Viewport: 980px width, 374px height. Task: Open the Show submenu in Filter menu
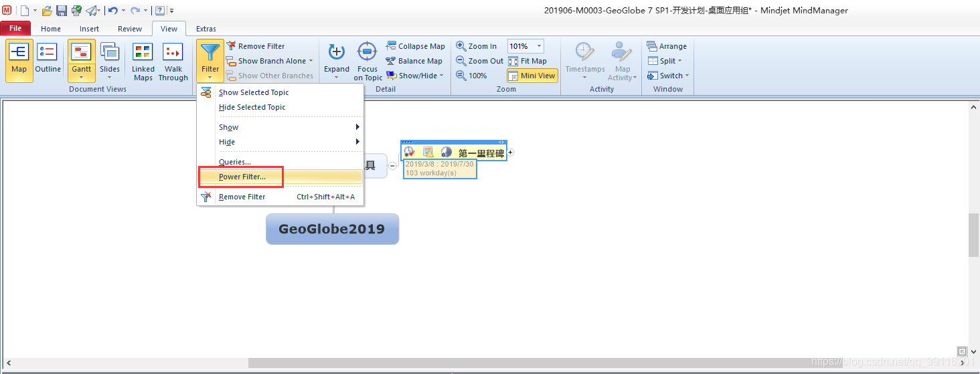pos(280,127)
